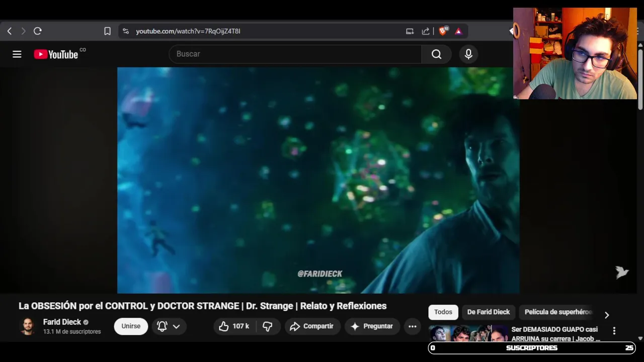Open more actions three-dot menu
The height and width of the screenshot is (362, 644).
[x=413, y=326]
